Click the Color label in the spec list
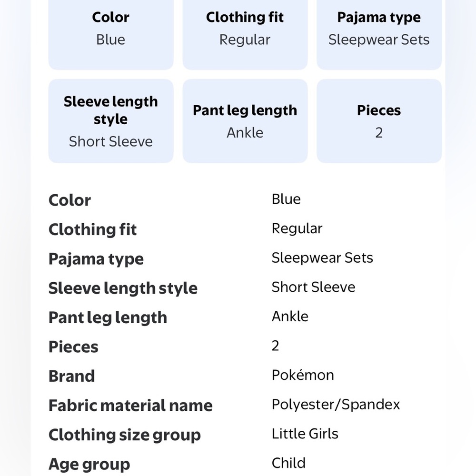476x476 pixels. 69,200
